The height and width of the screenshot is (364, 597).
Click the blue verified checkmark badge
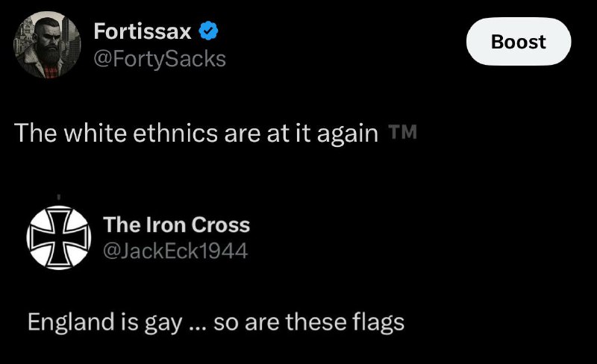pyautogui.click(x=208, y=31)
